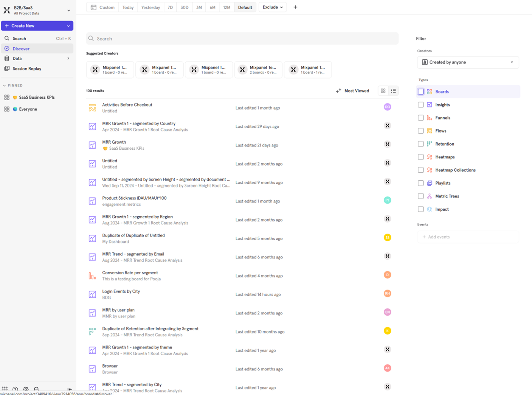532x395 pixels.
Task: Click the PT avatar on Product Stickness row
Action: [x=387, y=200]
